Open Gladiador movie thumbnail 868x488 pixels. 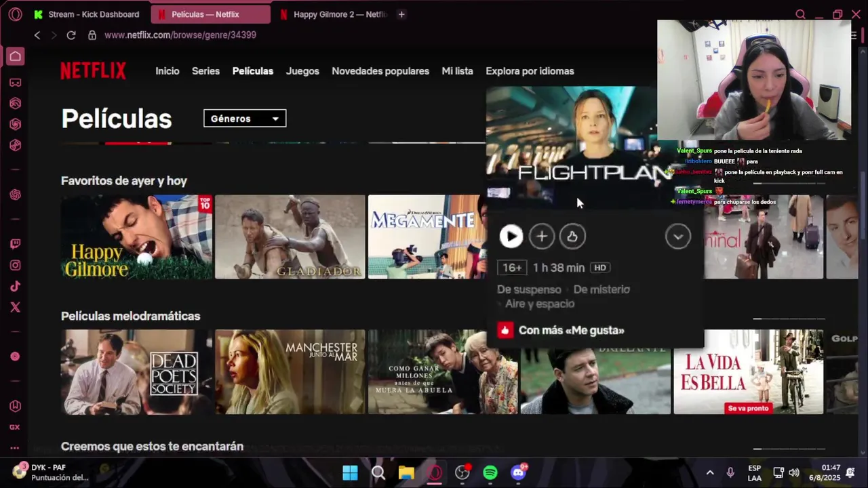point(290,237)
